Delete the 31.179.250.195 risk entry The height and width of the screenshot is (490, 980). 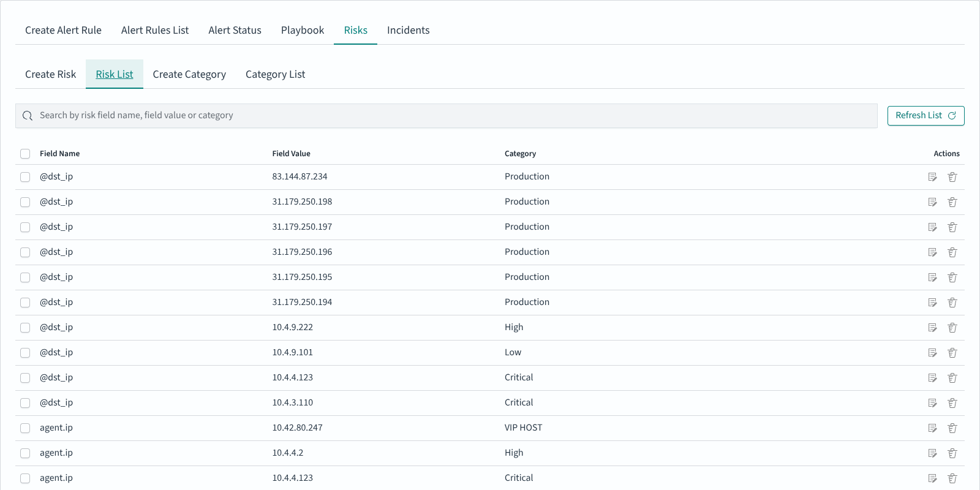coord(952,277)
